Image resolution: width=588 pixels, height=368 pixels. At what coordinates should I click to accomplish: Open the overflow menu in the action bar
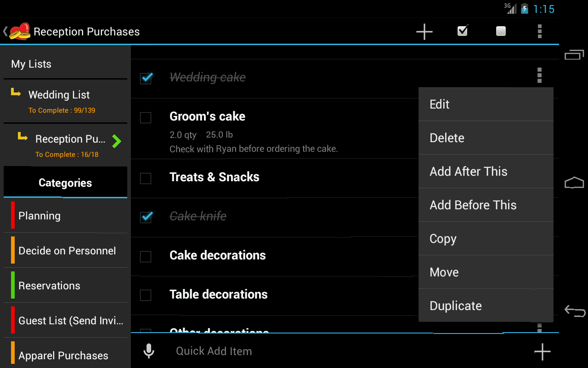(539, 31)
